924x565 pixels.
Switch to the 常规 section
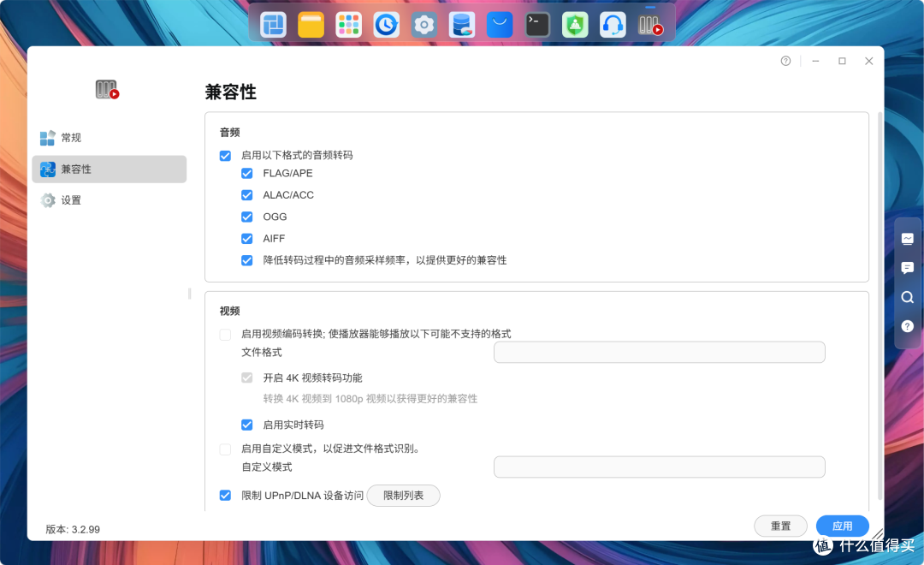pyautogui.click(x=109, y=138)
